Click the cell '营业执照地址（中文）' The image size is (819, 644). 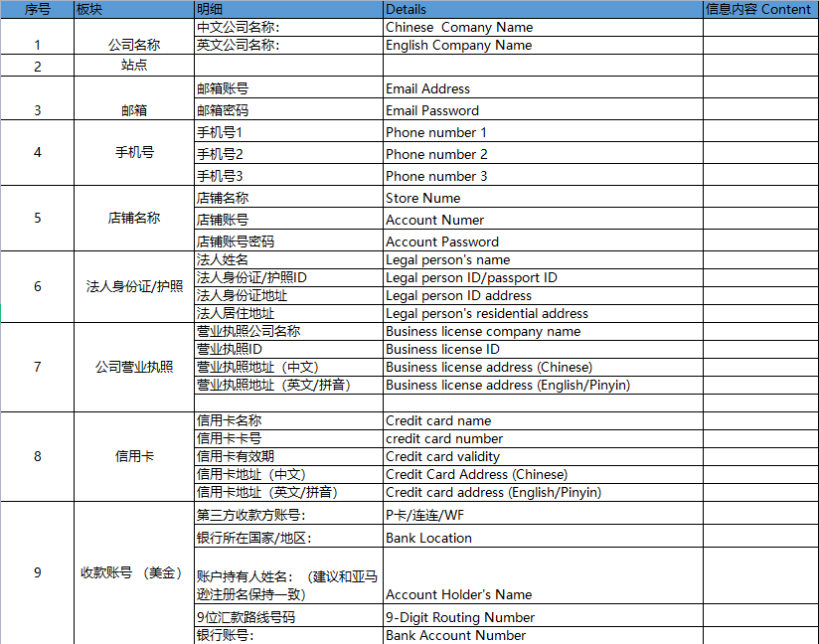(x=289, y=367)
